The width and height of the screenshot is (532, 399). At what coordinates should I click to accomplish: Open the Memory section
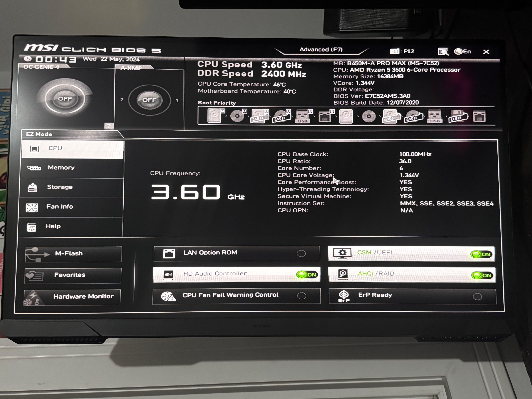tap(72, 168)
